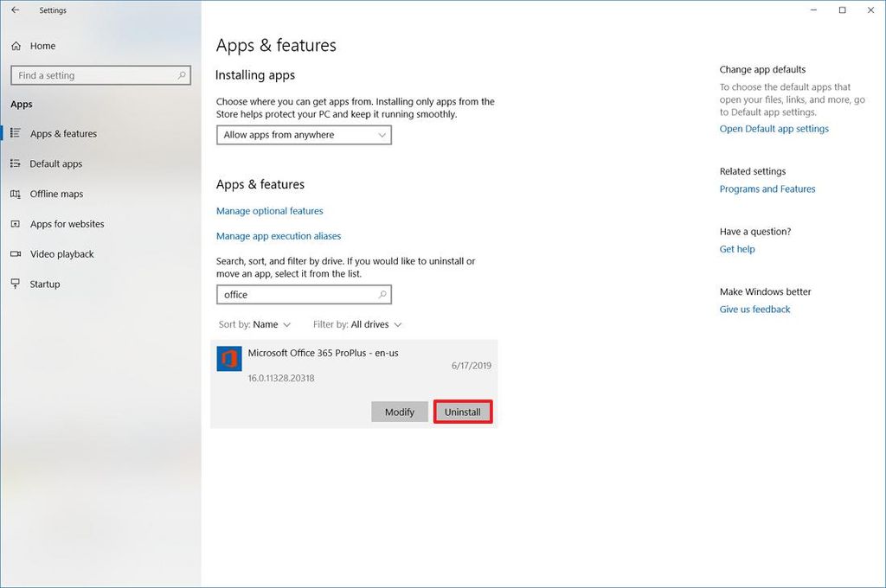Select the Apps & features sidebar icon
Screen dimensions: 886x588
click(17, 133)
